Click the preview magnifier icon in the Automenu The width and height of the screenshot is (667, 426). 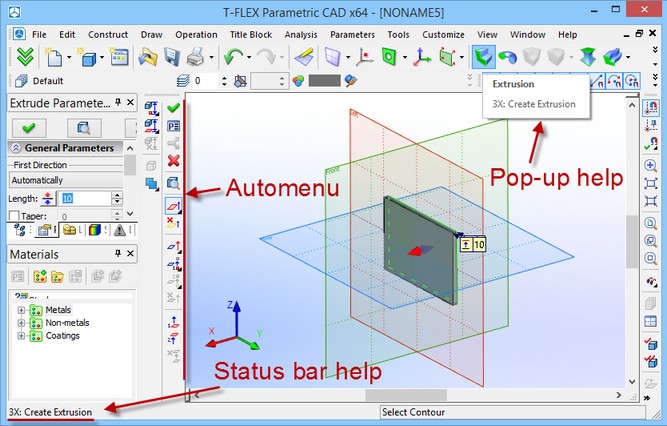173,183
